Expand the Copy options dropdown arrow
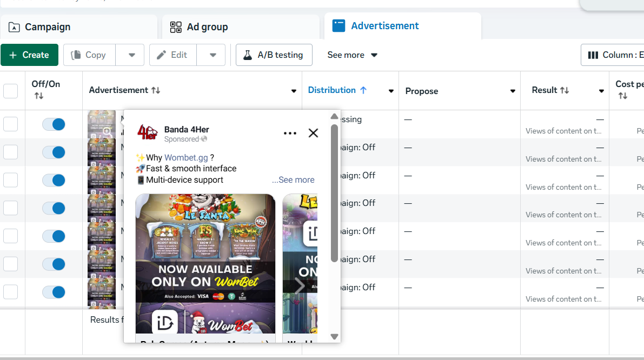 click(x=131, y=55)
